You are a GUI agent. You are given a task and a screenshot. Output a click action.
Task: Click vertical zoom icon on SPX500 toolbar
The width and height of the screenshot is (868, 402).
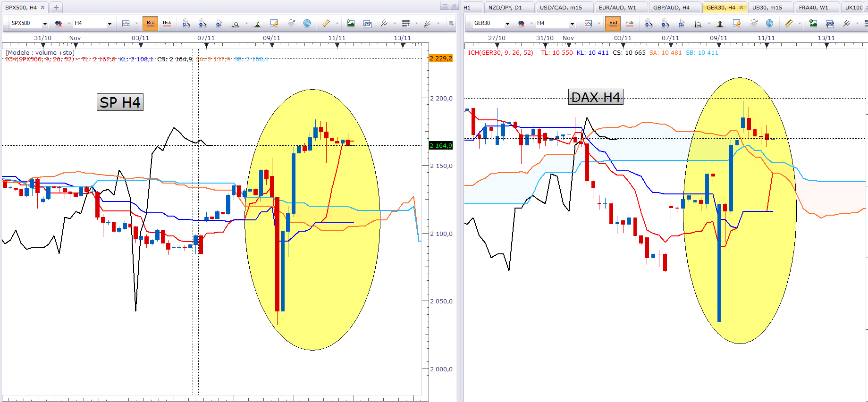pyautogui.click(x=235, y=23)
